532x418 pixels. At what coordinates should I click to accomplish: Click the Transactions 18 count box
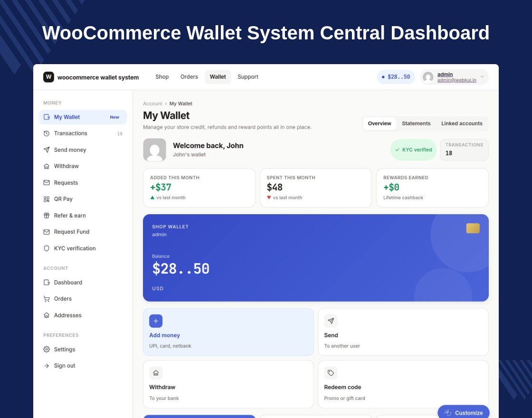(x=464, y=150)
